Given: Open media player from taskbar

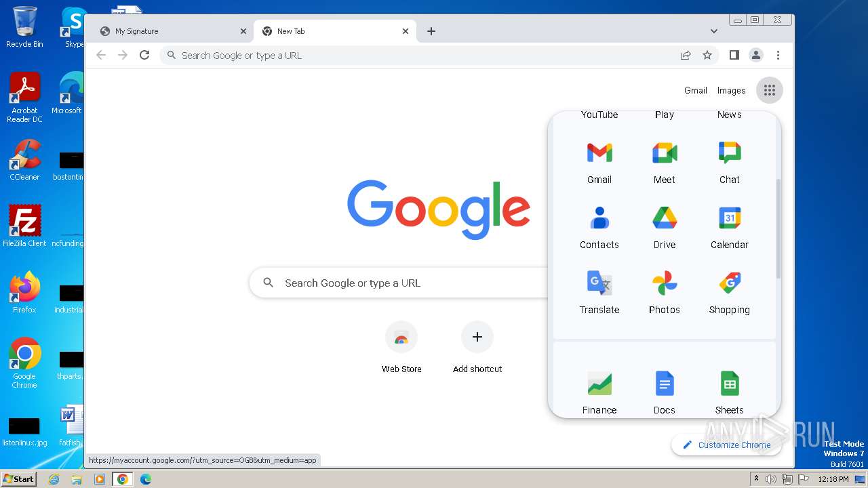Looking at the screenshot, I should (100, 479).
